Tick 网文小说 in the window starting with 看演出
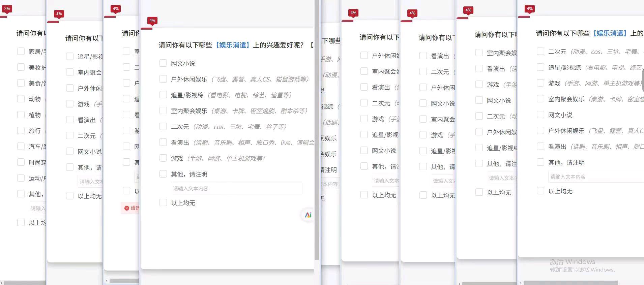This screenshot has height=285, width=644. point(423,103)
